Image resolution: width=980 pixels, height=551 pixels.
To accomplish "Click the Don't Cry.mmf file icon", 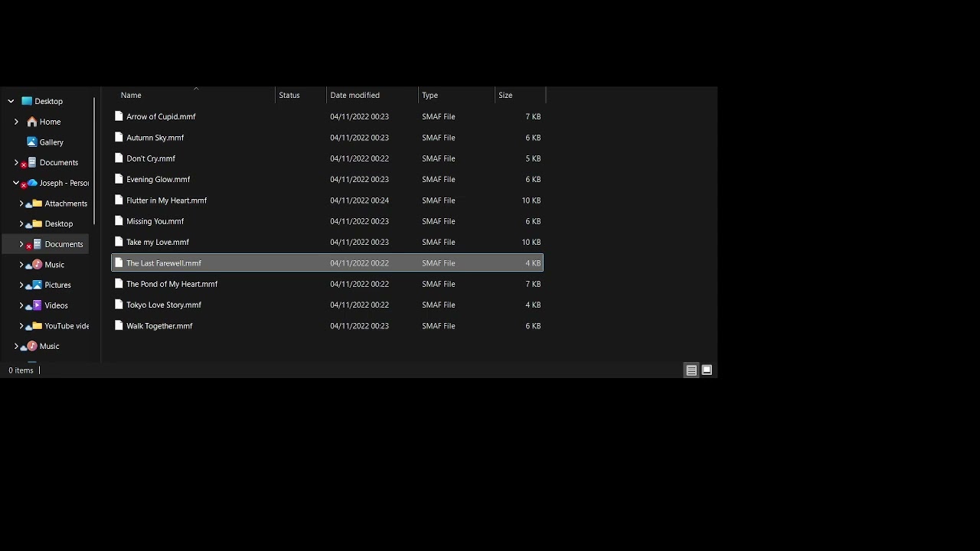I will tap(119, 158).
